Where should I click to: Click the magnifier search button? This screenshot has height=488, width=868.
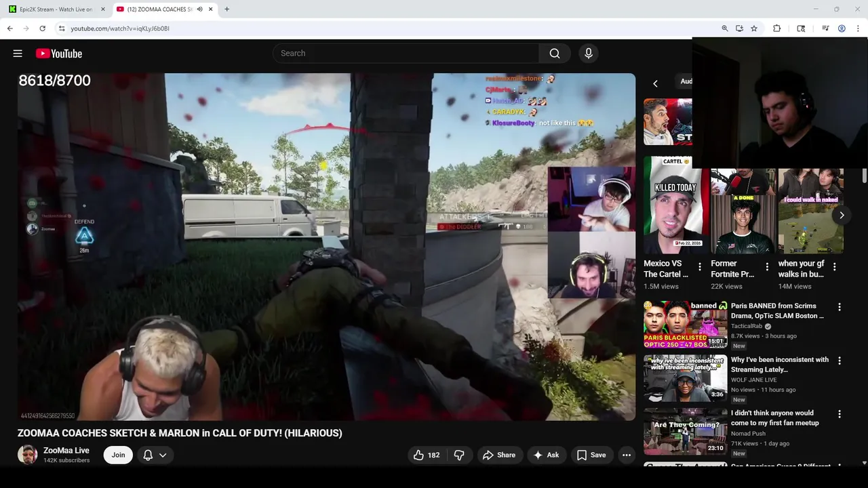pos(555,54)
